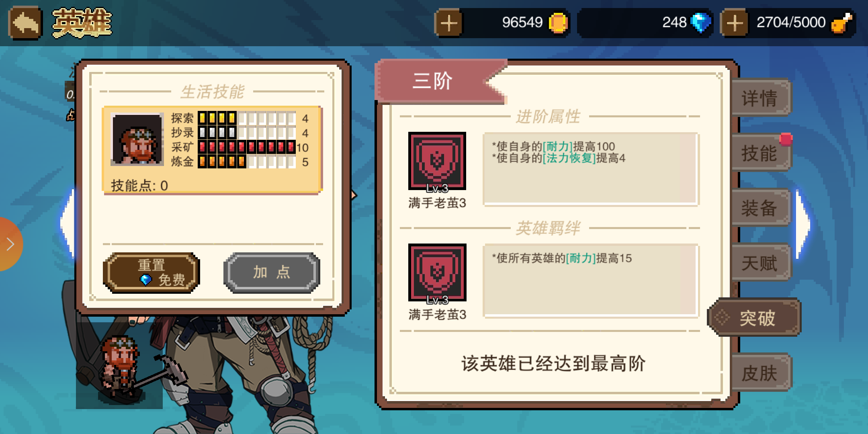Image resolution: width=868 pixels, height=434 pixels.
Task: Switch to the 天赋 tab
Action: (761, 263)
